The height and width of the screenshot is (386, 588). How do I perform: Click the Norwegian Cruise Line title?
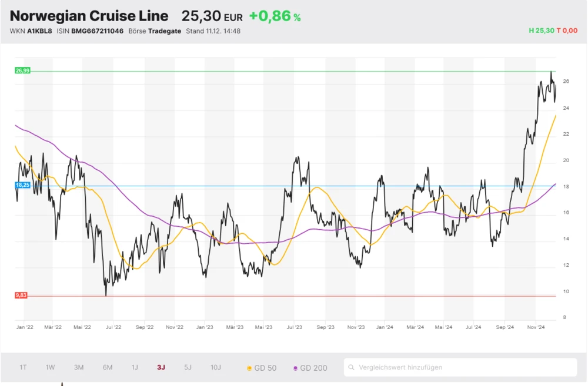click(89, 16)
